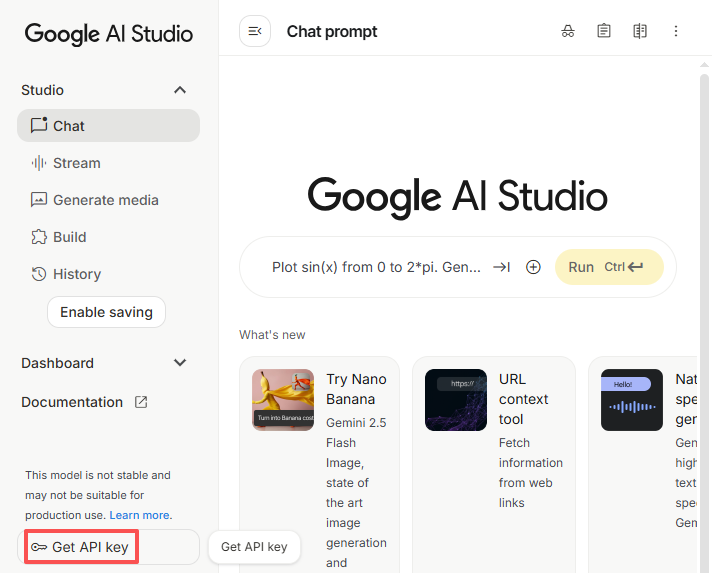
Task: Click the Dashboard section label
Action: (57, 363)
